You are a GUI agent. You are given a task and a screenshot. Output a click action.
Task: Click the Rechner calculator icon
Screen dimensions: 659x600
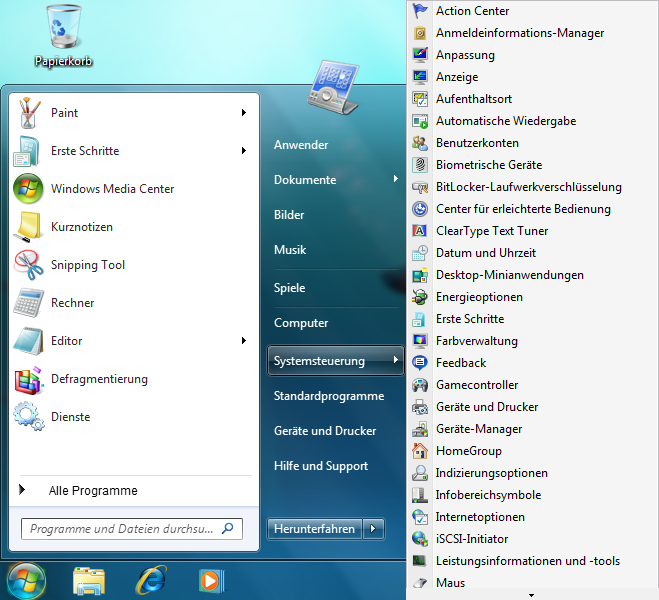click(28, 303)
